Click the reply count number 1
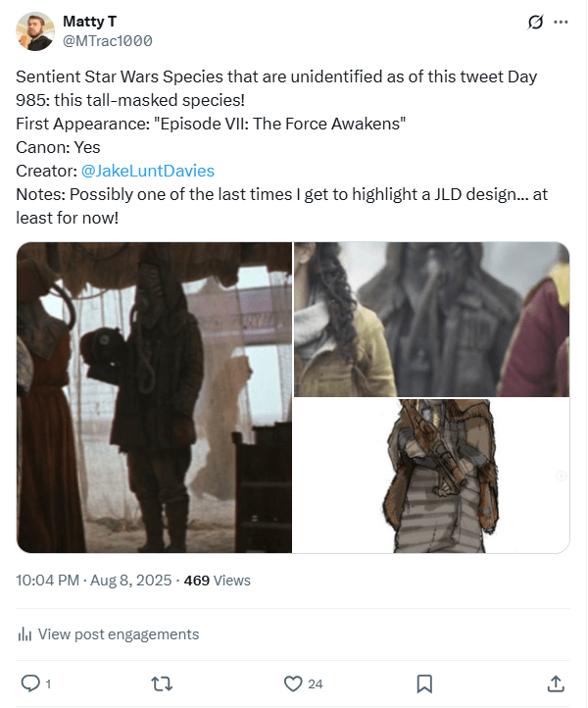This screenshot has width=588, height=708. click(48, 683)
